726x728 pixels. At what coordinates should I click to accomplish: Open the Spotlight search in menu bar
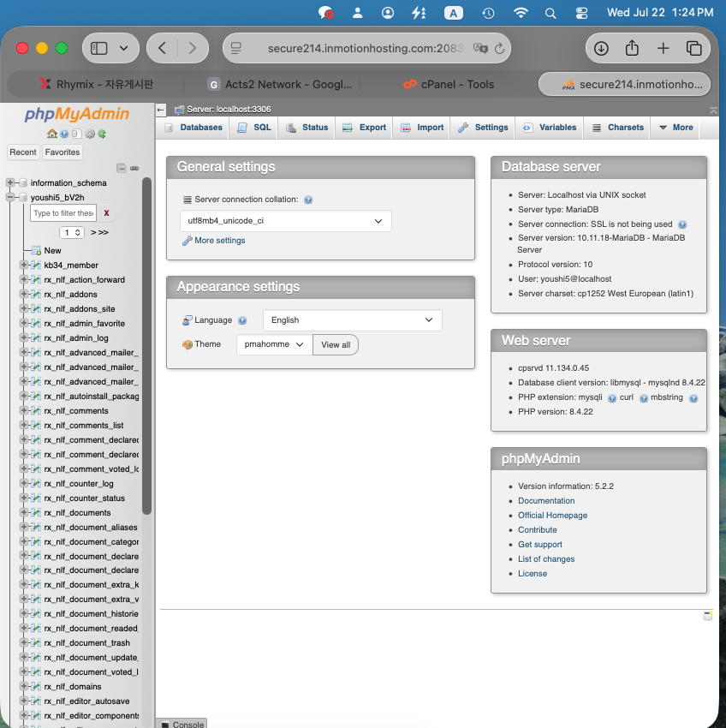coord(550,13)
